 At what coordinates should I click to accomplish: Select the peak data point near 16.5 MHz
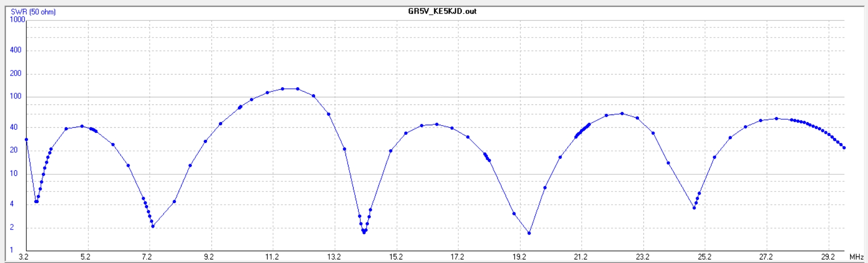(437, 124)
